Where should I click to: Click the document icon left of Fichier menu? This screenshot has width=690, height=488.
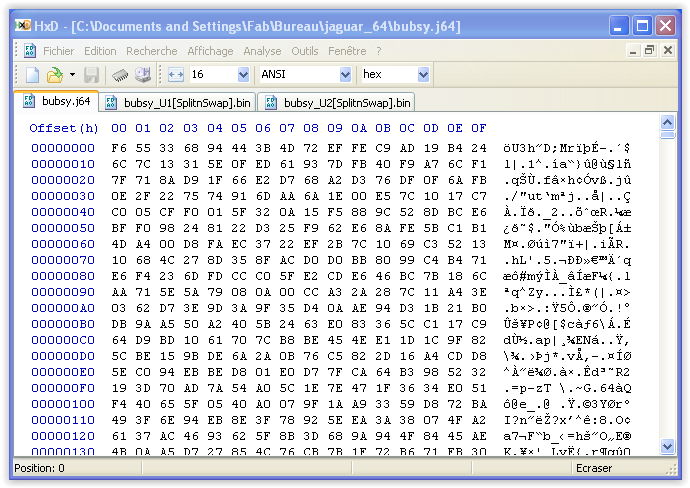(30, 51)
